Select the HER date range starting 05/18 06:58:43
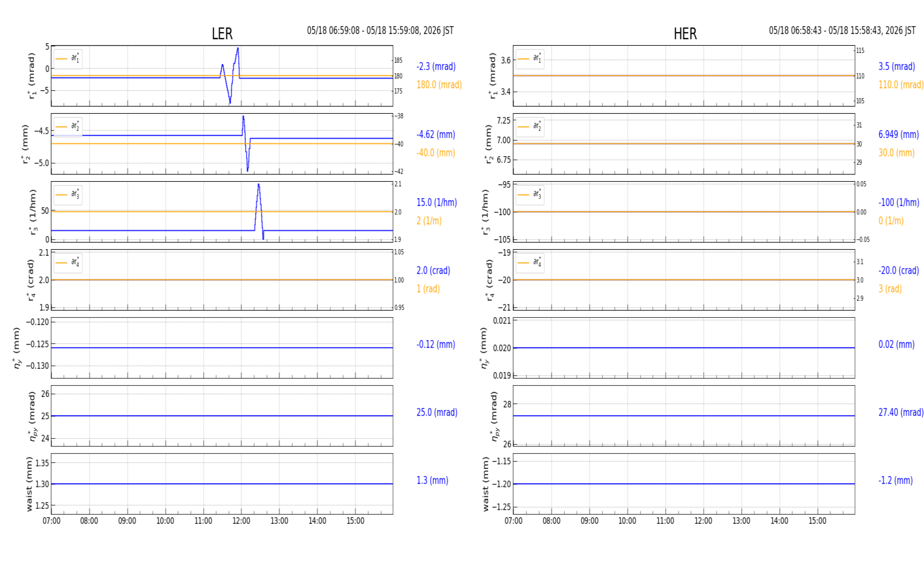The image size is (924, 565). coord(842,31)
